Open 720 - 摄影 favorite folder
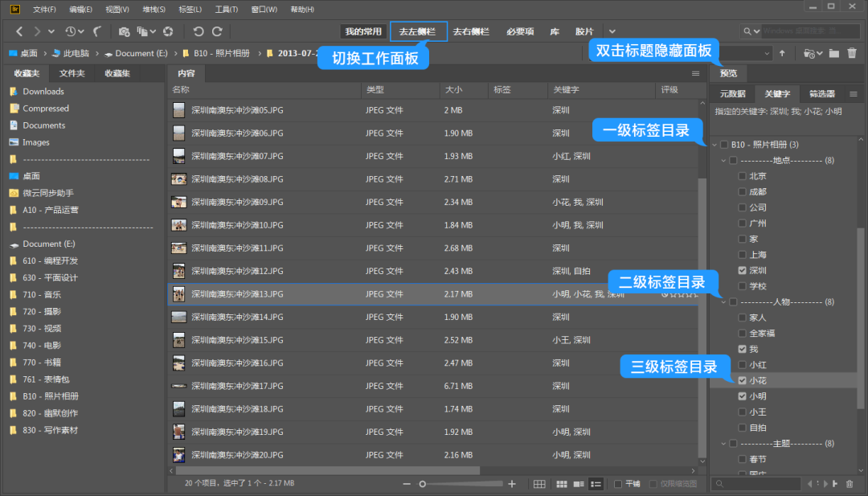The height and width of the screenshot is (496, 868). tap(42, 312)
